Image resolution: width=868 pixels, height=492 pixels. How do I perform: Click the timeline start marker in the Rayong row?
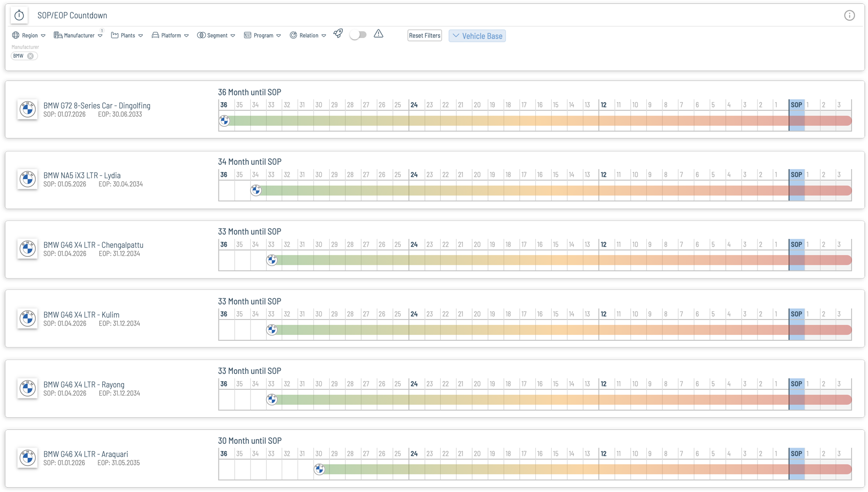(272, 399)
